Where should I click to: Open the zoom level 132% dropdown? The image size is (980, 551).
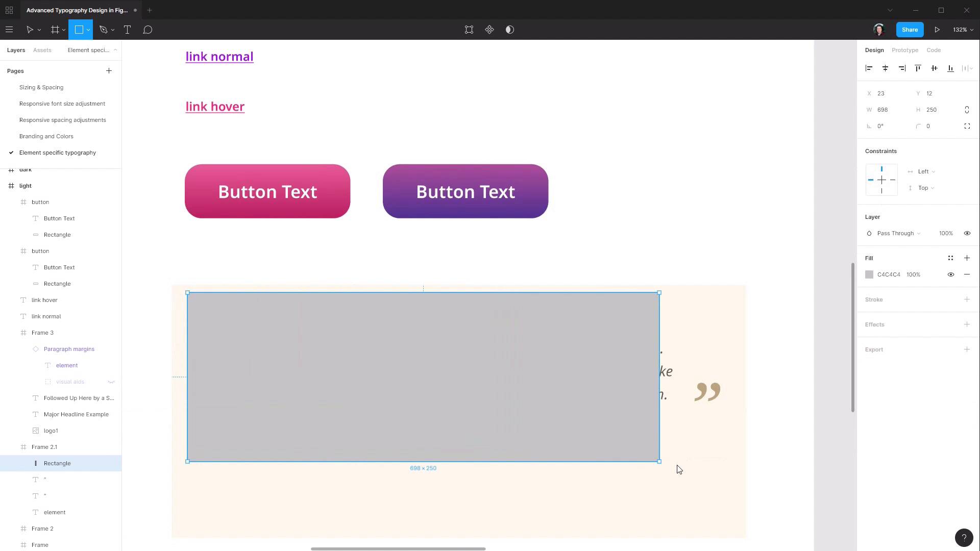click(962, 30)
